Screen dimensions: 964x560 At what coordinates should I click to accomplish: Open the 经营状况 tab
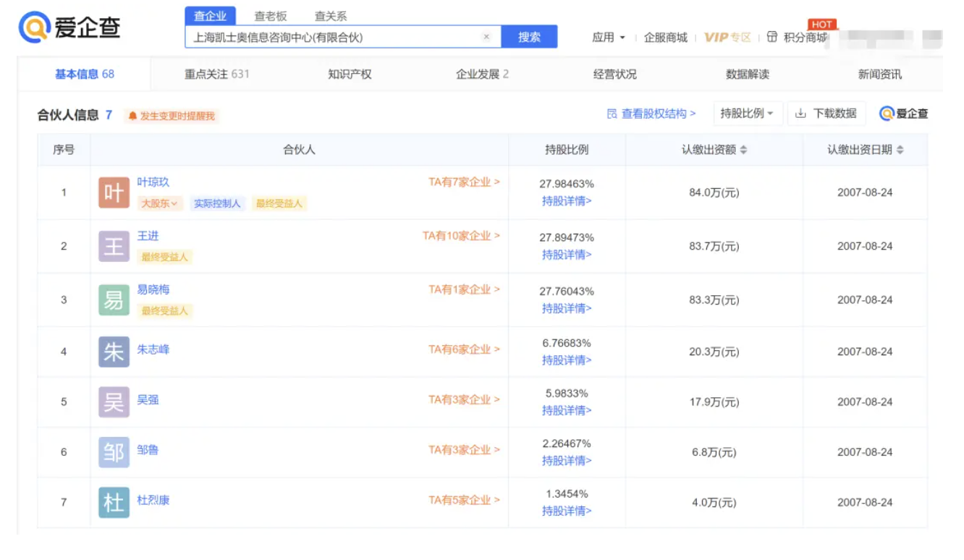(614, 75)
